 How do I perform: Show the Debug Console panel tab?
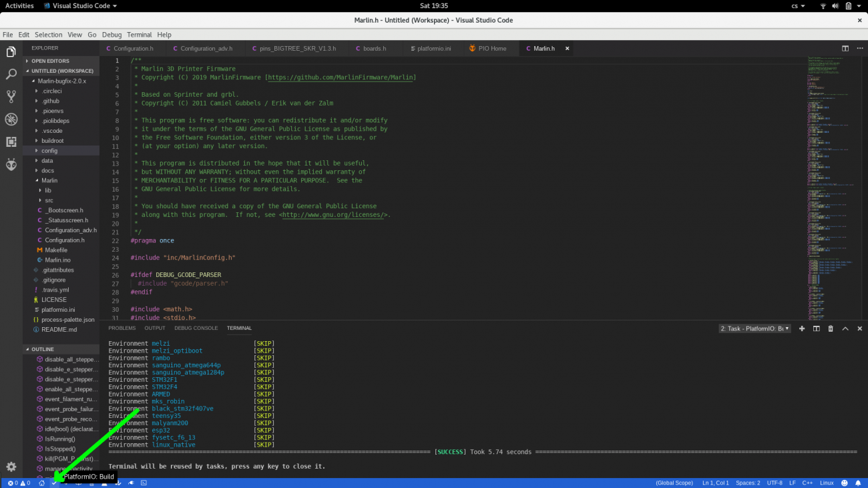click(196, 328)
